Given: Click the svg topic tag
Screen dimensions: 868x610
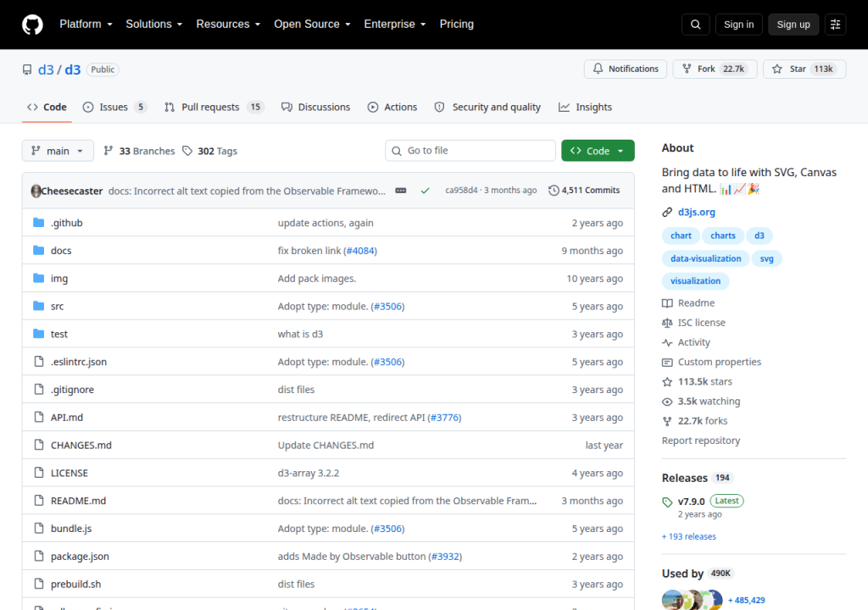Looking at the screenshot, I should click(766, 258).
